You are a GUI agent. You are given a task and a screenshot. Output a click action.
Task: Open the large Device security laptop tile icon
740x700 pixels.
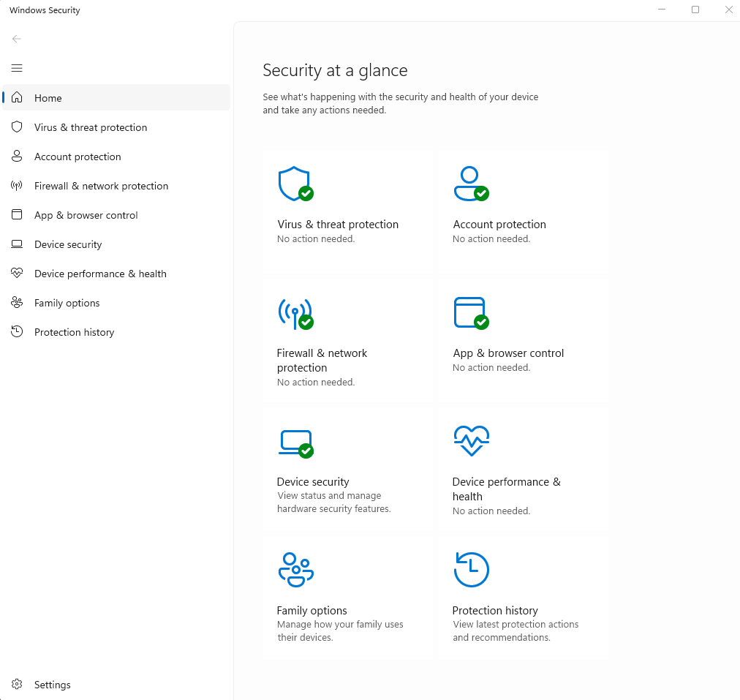tap(295, 444)
